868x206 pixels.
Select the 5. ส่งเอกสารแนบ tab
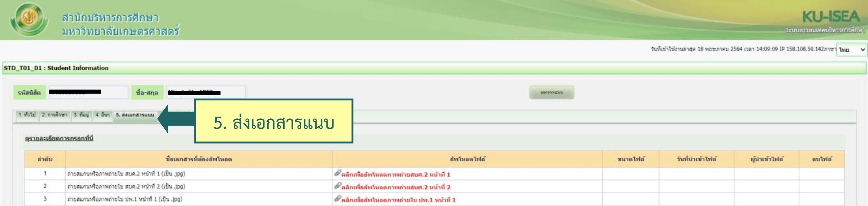135,115
